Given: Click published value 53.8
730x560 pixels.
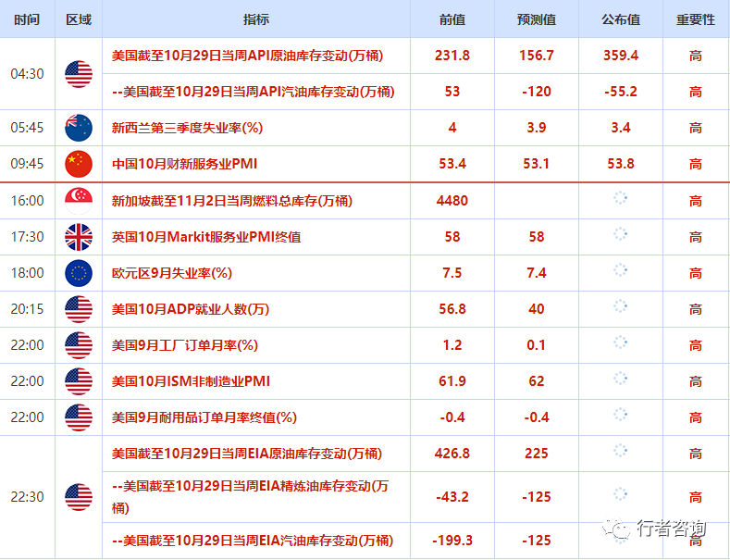Looking at the screenshot, I should [621, 164].
